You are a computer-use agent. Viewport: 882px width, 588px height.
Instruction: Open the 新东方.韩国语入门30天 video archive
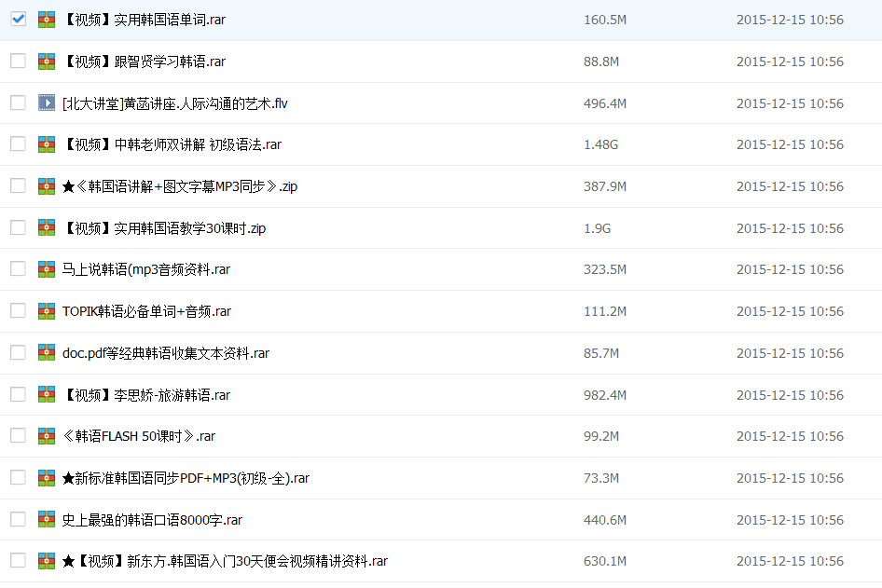pos(225,561)
